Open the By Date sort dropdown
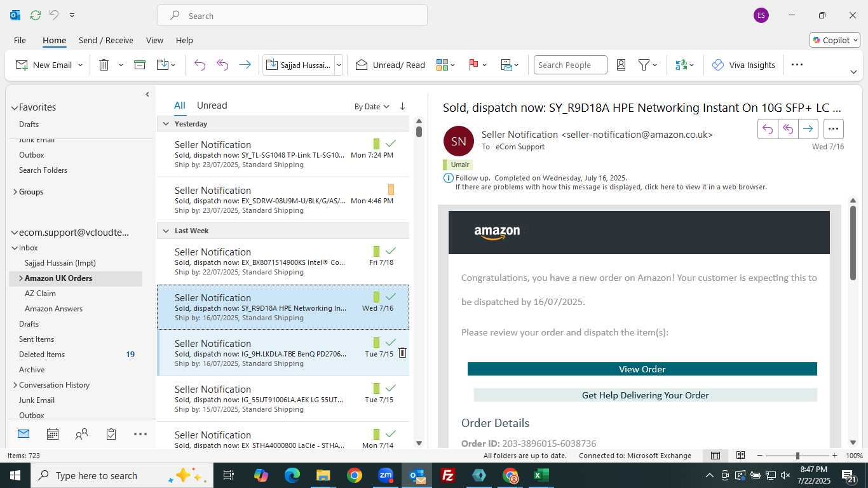This screenshot has width=868, height=488. pyautogui.click(x=372, y=107)
